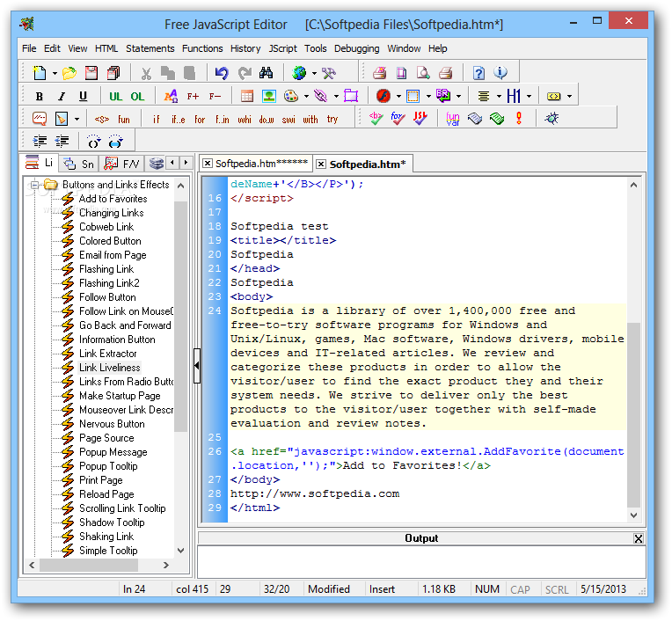Switch to the Softpedia.htm****** tab

[x=261, y=164]
